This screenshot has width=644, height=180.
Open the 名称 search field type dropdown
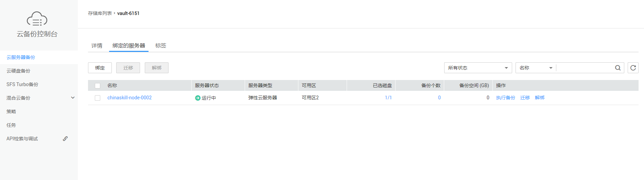536,68
